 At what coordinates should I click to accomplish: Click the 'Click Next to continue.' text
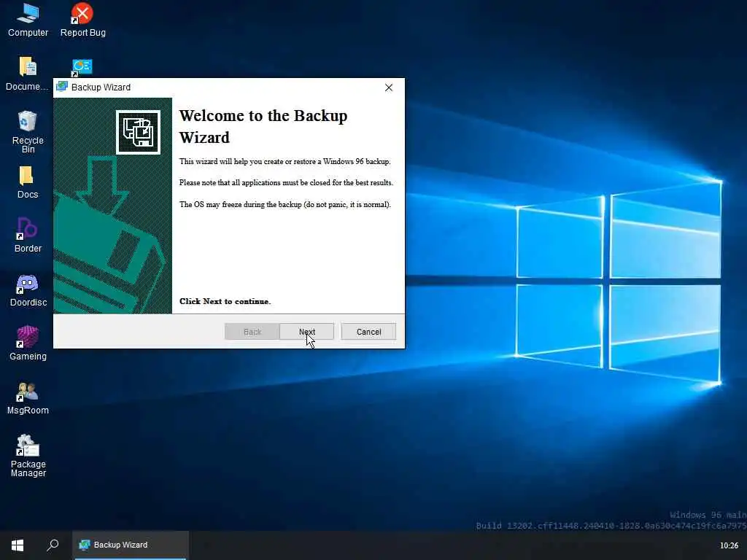point(225,301)
